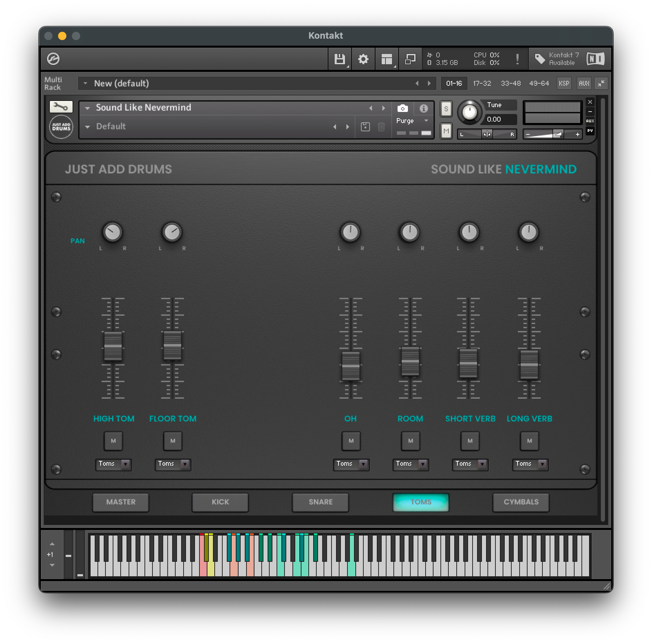This screenshot has height=644, width=652.
Task: Toggle the instrument Mute M button
Action: (446, 131)
